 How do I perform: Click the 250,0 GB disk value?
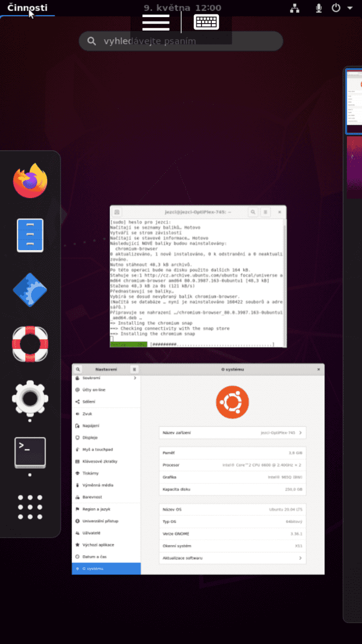pos(294,489)
